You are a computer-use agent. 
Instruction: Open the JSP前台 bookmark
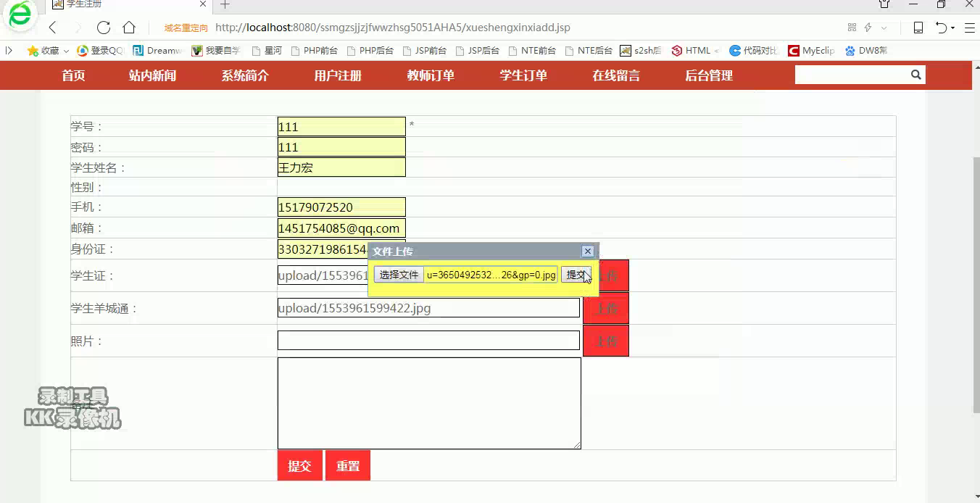[425, 51]
